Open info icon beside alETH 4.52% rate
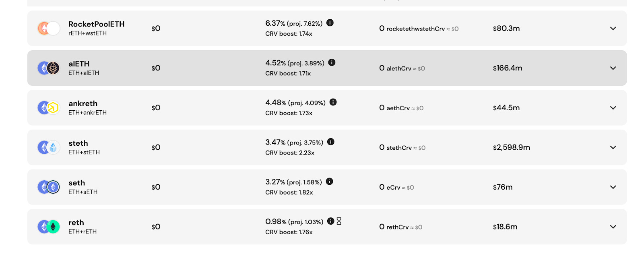 pyautogui.click(x=332, y=62)
